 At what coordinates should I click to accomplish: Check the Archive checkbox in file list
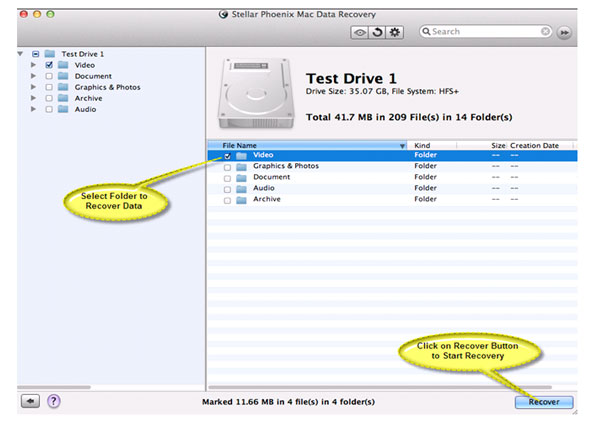coord(227,200)
